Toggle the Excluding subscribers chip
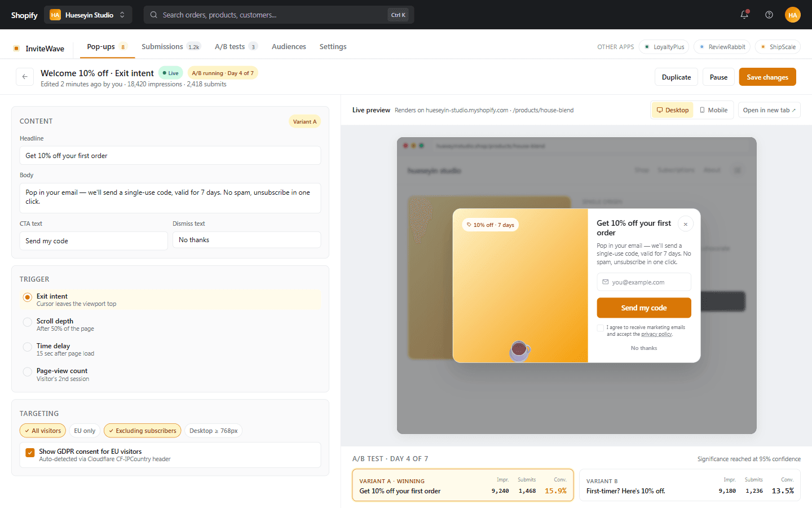812x508 pixels. [x=143, y=431]
